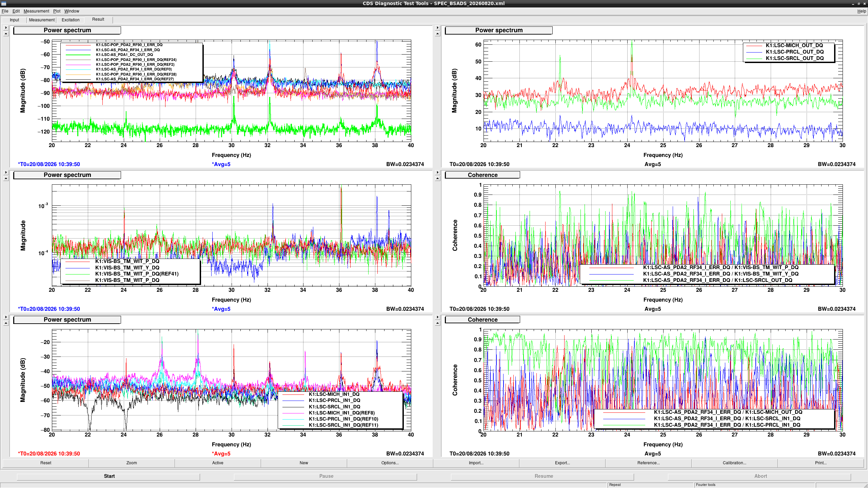This screenshot has height=488, width=868.
Task: Click the right-arrow beside bottom-left Power spectrum pad
Action: [x=6, y=317]
